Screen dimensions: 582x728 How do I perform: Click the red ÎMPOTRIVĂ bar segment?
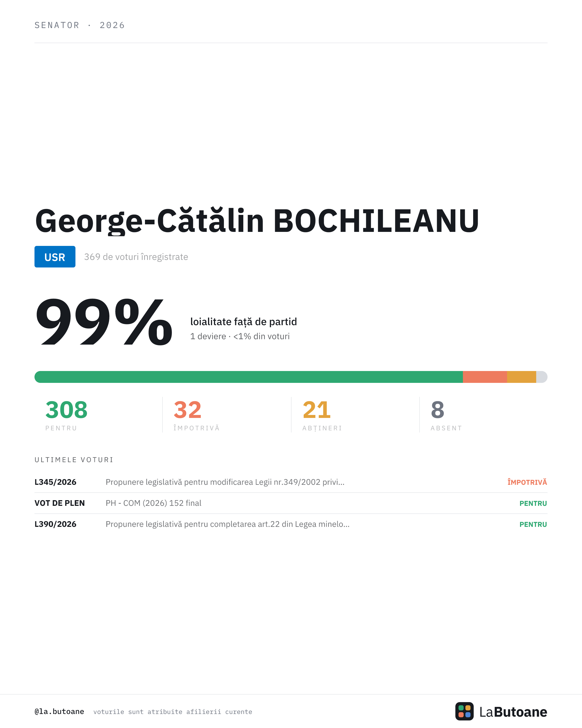485,377
